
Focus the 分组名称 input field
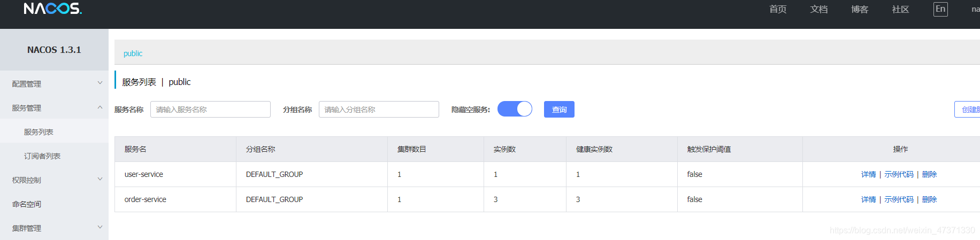(379, 109)
